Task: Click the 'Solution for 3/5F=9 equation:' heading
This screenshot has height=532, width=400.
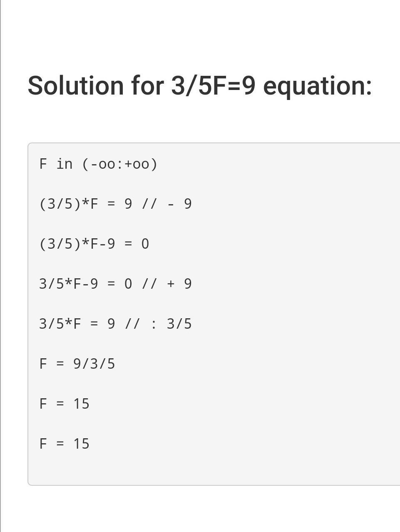Action: (x=199, y=85)
